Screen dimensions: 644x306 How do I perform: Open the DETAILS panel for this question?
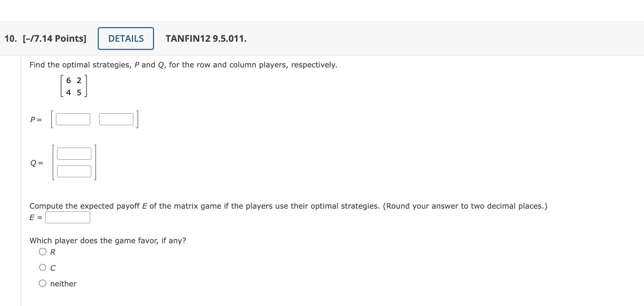click(126, 38)
